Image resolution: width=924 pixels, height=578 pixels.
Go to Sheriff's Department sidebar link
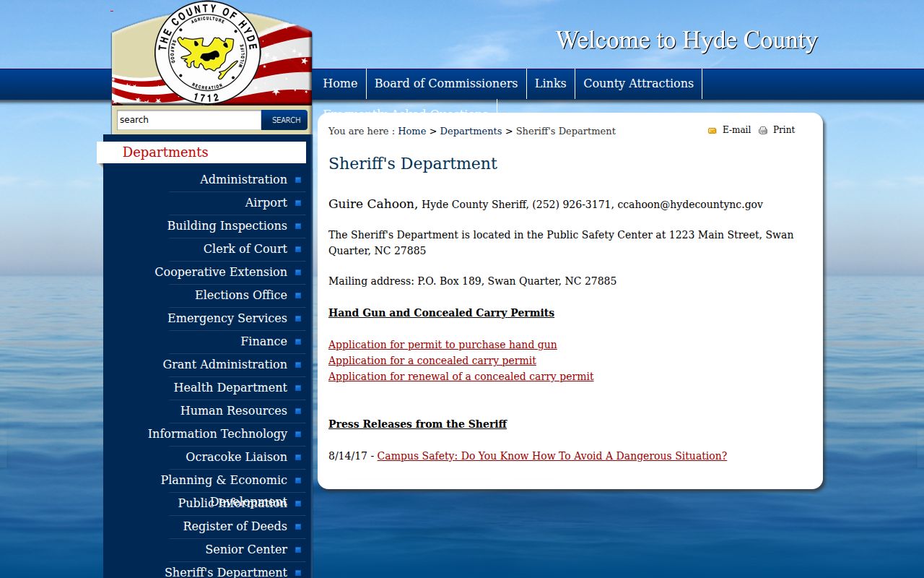pyautogui.click(x=226, y=571)
